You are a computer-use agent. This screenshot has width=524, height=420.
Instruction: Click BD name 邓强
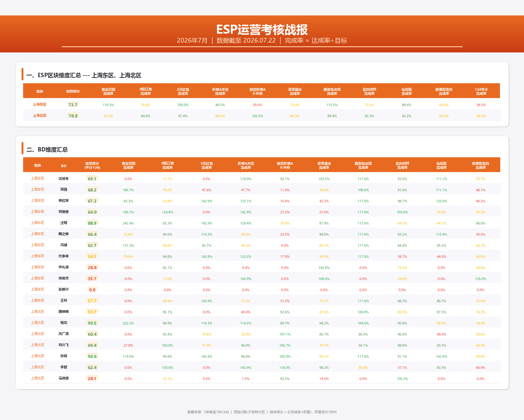(x=64, y=190)
